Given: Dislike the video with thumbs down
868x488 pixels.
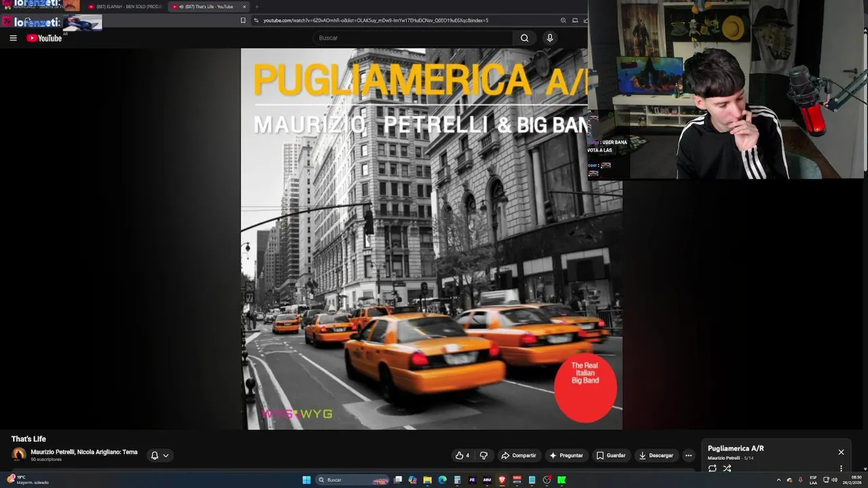Looking at the screenshot, I should [x=484, y=455].
